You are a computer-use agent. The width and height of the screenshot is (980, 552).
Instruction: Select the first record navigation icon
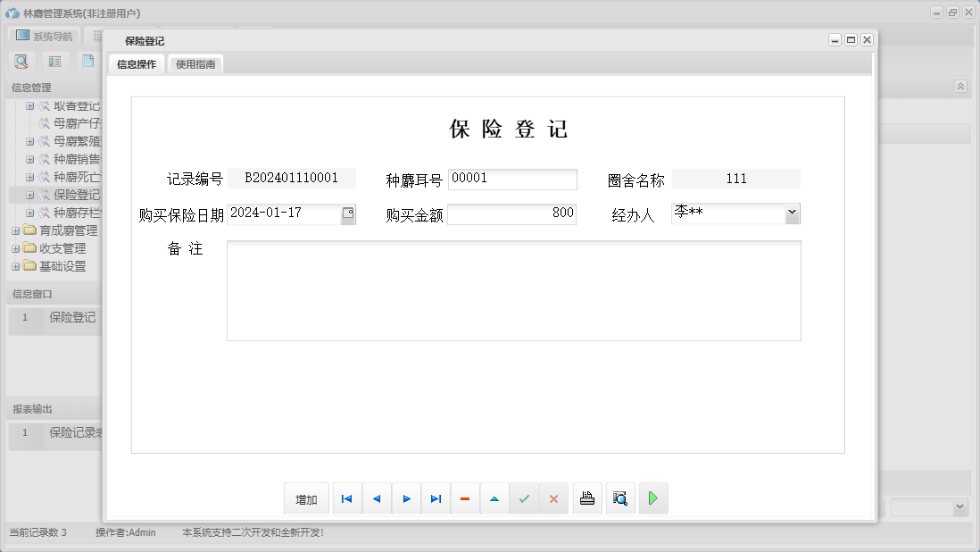(346, 498)
